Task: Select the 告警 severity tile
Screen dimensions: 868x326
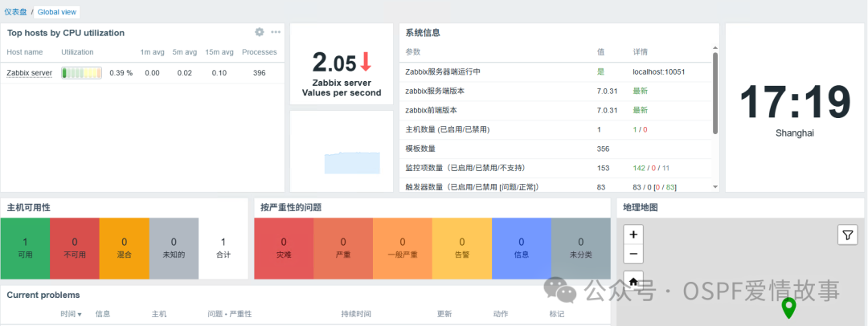Action: point(462,248)
